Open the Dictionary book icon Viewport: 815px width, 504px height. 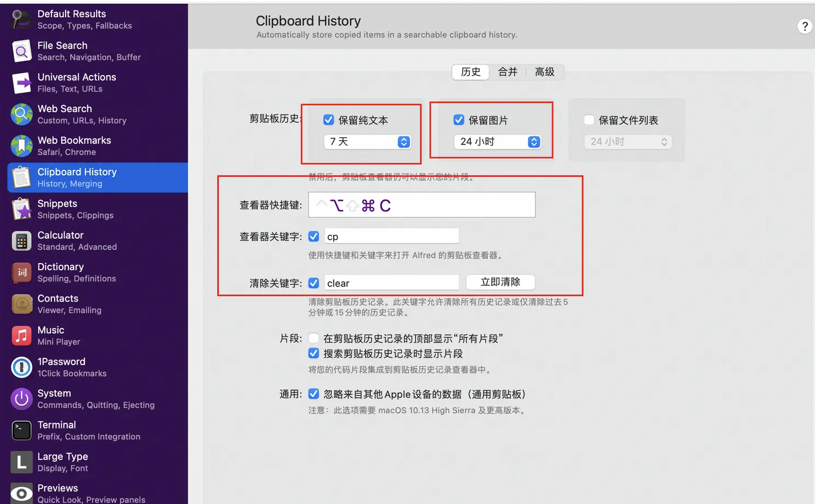tap(22, 272)
